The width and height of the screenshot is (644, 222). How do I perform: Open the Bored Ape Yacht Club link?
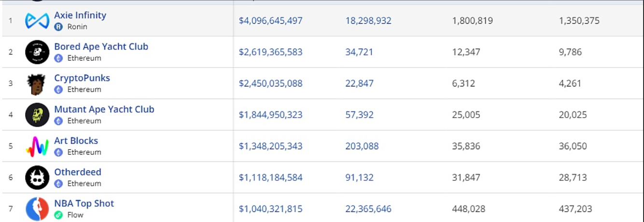click(x=101, y=47)
